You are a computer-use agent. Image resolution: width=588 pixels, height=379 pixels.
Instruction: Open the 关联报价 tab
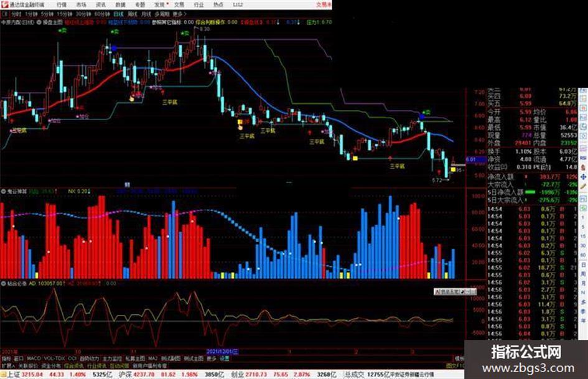pyautogui.click(x=28, y=365)
